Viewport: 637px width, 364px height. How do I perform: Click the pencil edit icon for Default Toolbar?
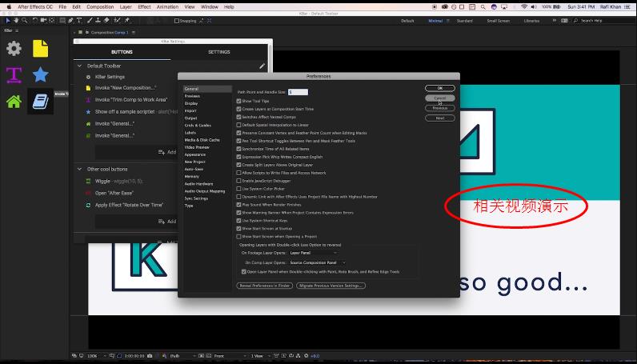pyautogui.click(x=262, y=66)
